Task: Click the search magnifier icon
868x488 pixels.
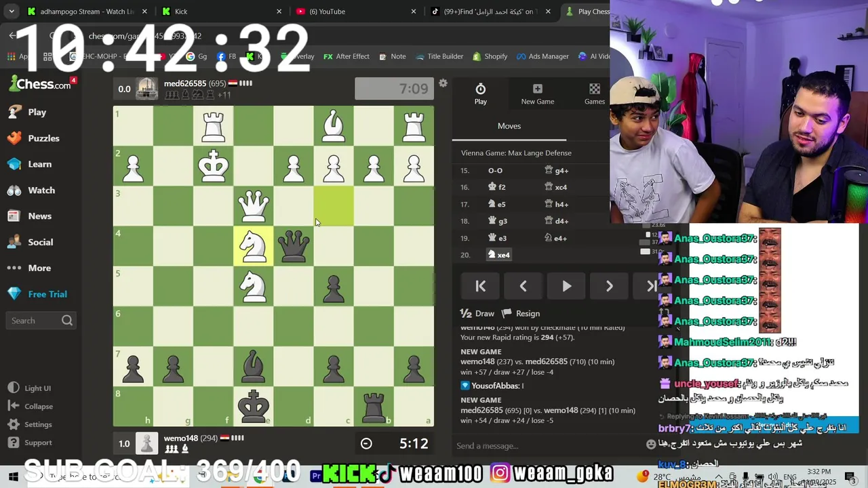Action: [x=67, y=321]
